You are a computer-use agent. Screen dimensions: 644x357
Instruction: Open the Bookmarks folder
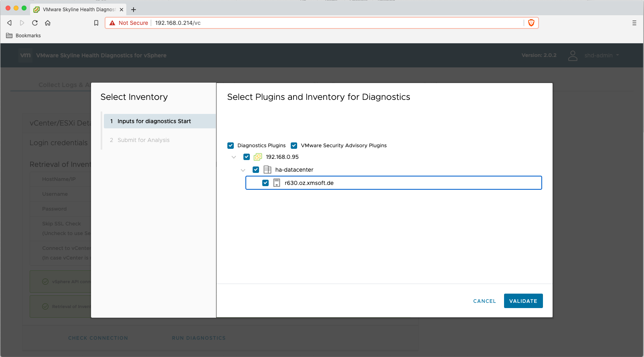click(24, 36)
